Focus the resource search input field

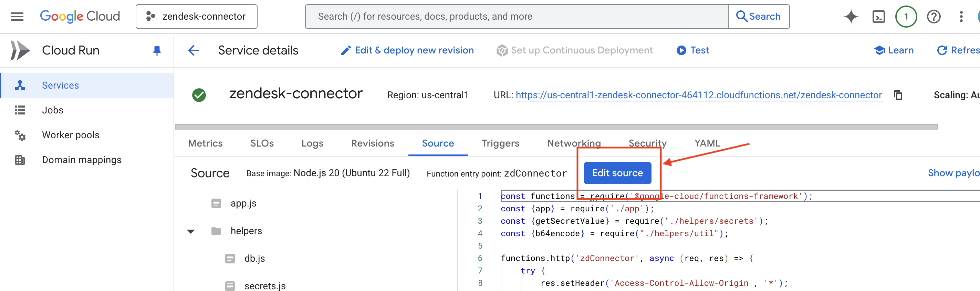[x=516, y=17]
